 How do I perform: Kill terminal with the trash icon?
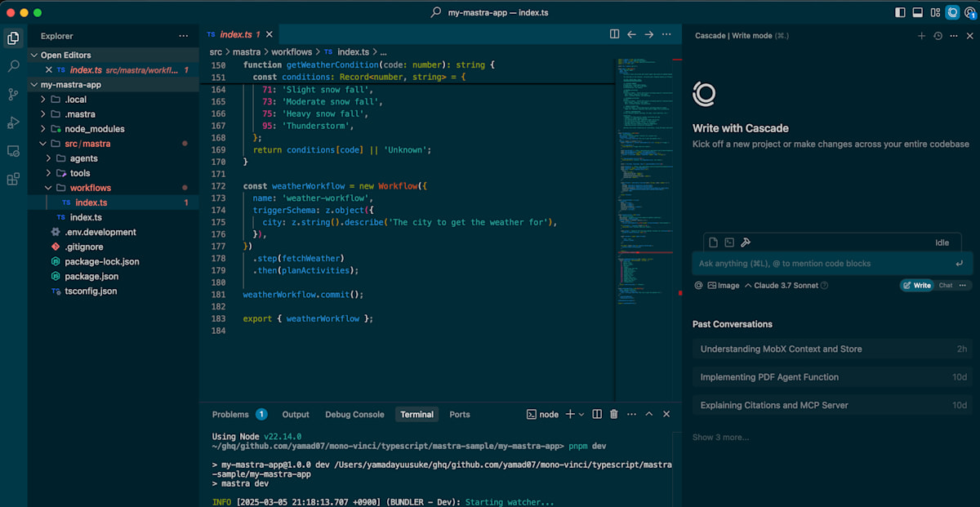(614, 415)
